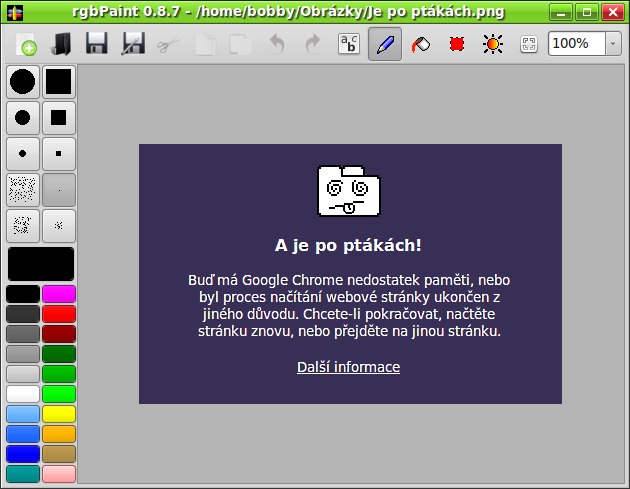Viewport: 630px width, 489px height.
Task: Choose the medium round brush
Action: (x=23, y=118)
